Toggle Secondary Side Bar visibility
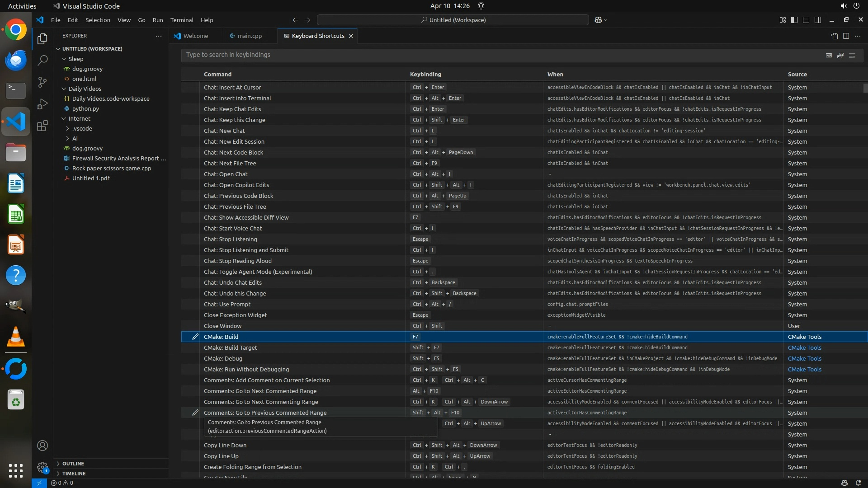868x488 pixels. click(818, 20)
